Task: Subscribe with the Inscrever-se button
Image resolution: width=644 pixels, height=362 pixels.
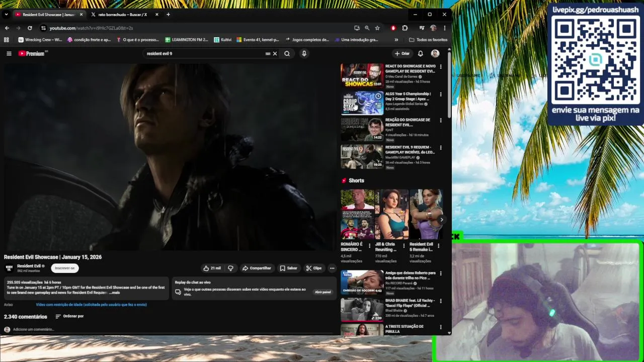Action: tap(65, 268)
